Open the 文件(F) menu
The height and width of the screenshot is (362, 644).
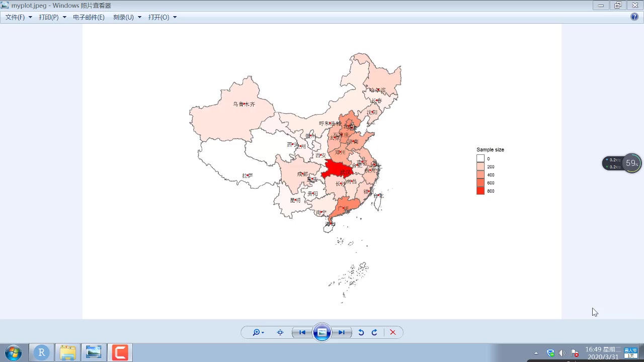pos(15,17)
